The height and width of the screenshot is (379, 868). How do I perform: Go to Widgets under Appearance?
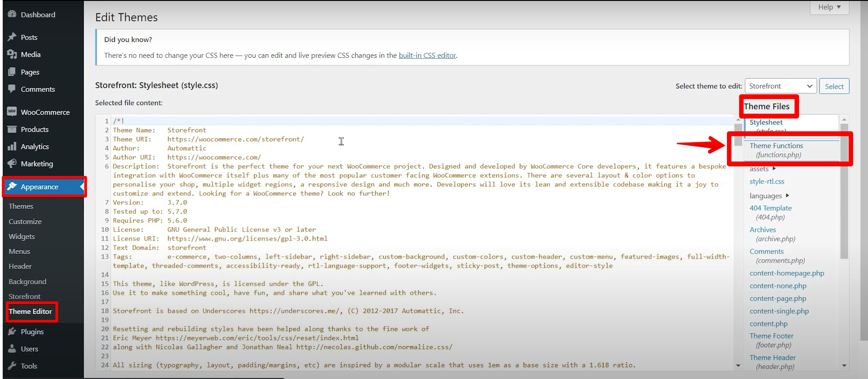tap(22, 236)
